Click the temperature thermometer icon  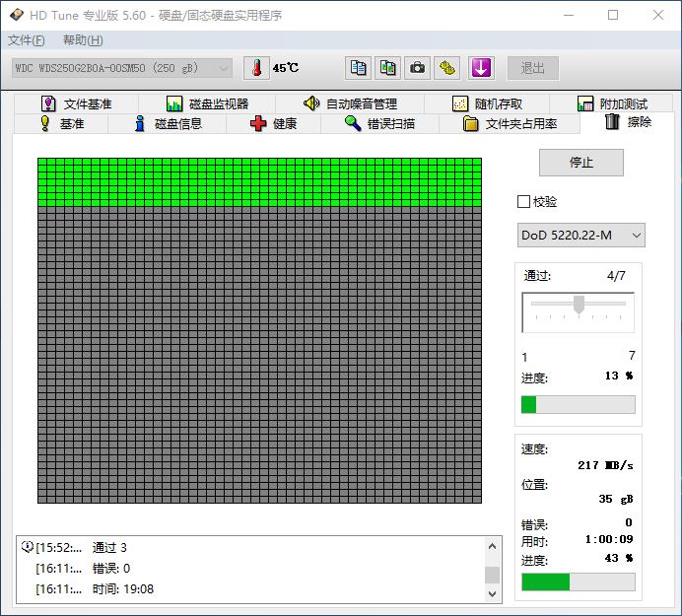256,68
